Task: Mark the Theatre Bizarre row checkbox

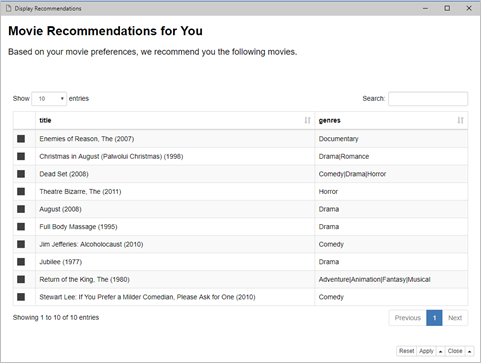Action: (21, 191)
